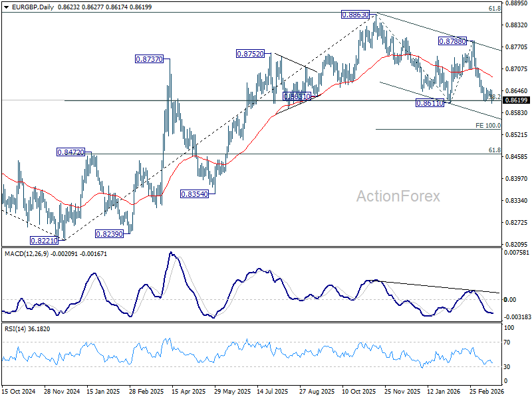Select the 0.83540 low label
This screenshot has width=532, height=399.
click(x=194, y=194)
